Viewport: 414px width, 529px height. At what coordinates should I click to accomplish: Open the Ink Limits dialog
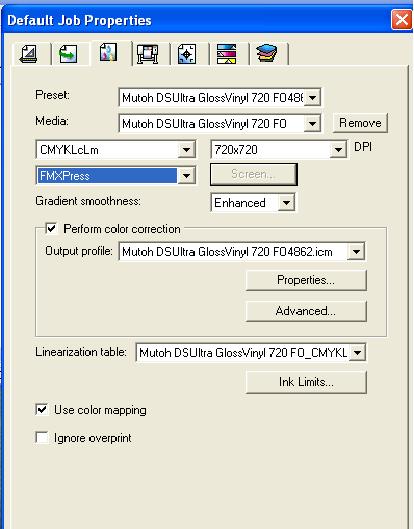pos(306,382)
